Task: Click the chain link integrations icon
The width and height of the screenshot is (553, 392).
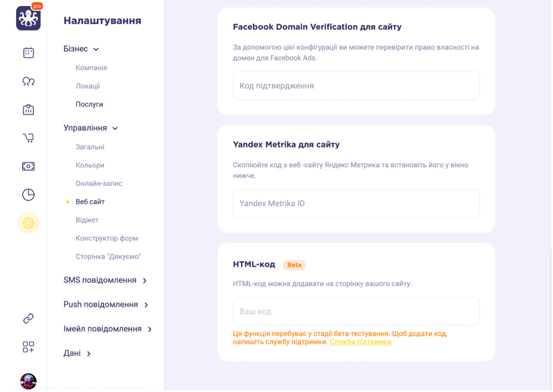Action: click(28, 318)
